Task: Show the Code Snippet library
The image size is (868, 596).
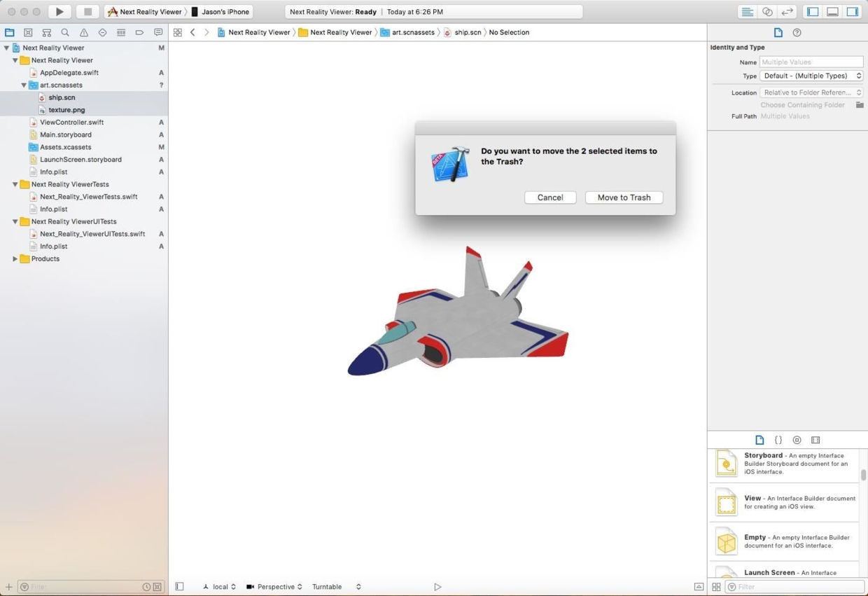Action: (778, 440)
